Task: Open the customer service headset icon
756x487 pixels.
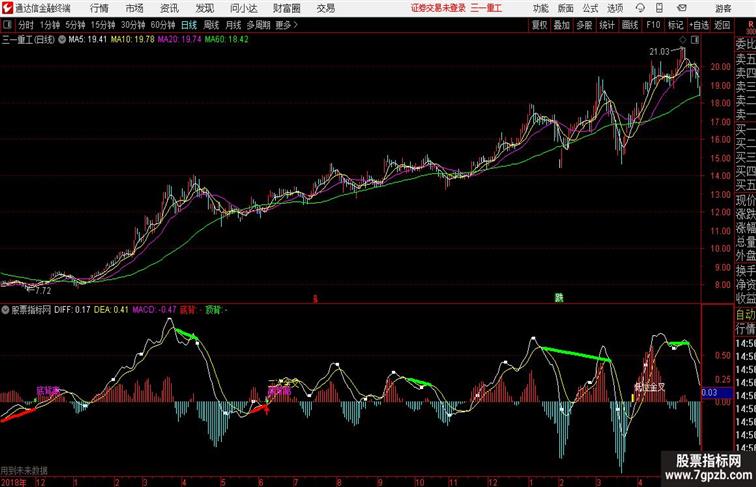Action: (640, 8)
